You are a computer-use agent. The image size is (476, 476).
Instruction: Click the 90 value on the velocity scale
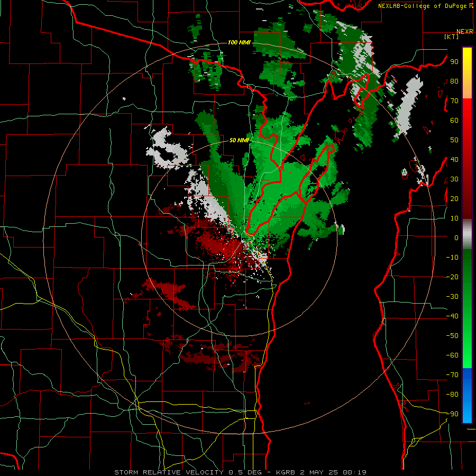coord(454,62)
